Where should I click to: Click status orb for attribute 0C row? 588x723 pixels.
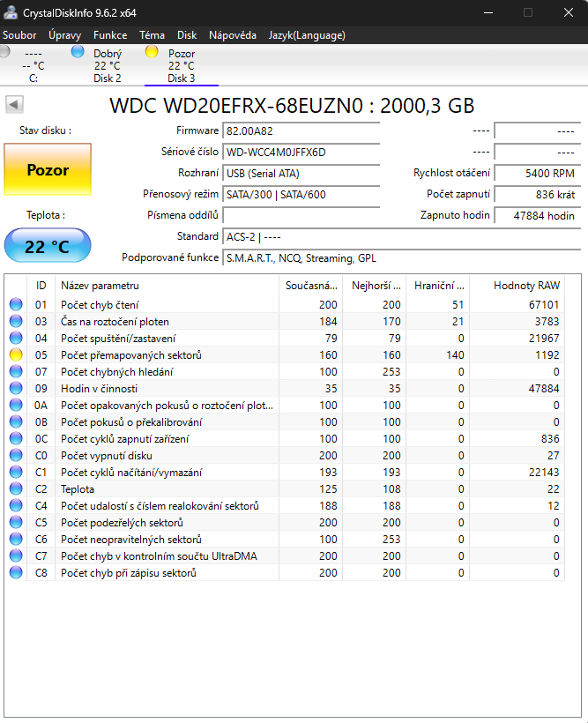pyautogui.click(x=16, y=438)
